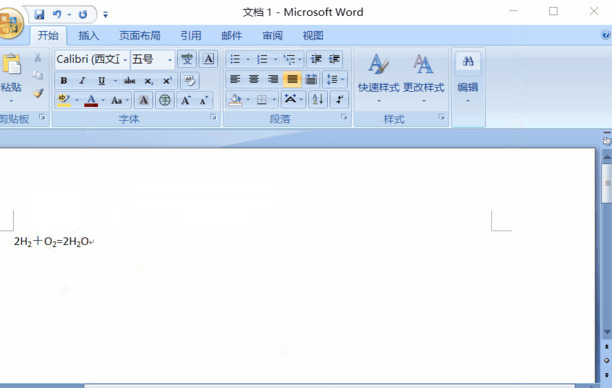Click the character border A icon

point(208,59)
